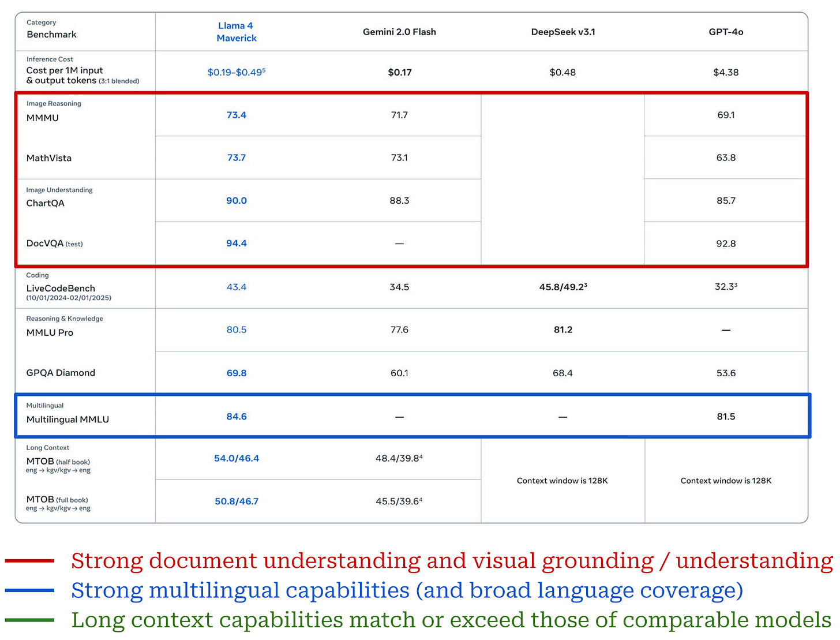This screenshot has height=640, width=840.
Task: Select Gemini MTOB full book 45.5/39.6
Action: [x=399, y=501]
